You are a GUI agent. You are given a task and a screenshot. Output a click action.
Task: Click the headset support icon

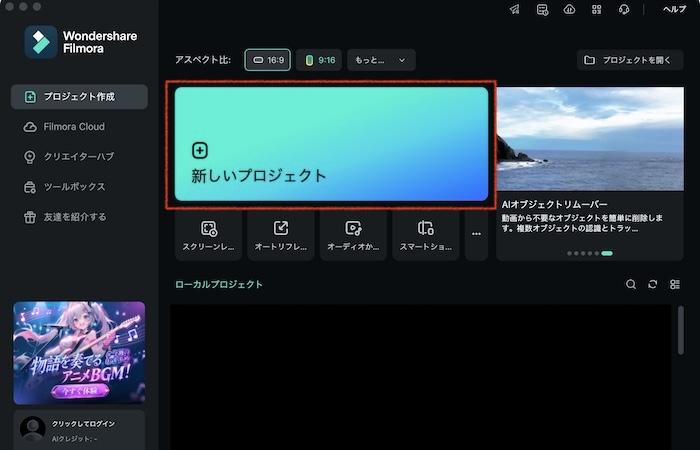coord(624,10)
